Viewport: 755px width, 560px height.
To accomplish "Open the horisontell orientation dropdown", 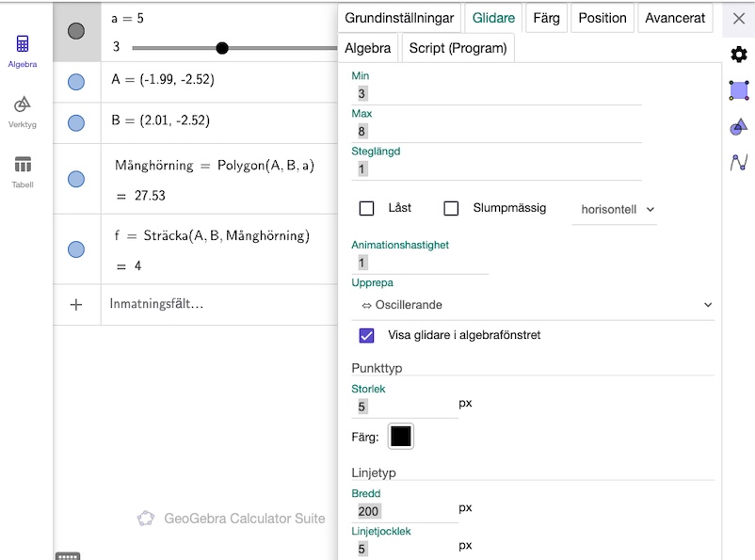I will (x=615, y=211).
